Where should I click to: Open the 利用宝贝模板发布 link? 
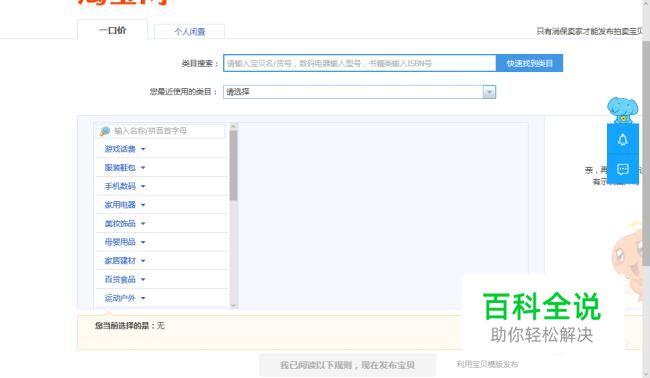(x=487, y=364)
